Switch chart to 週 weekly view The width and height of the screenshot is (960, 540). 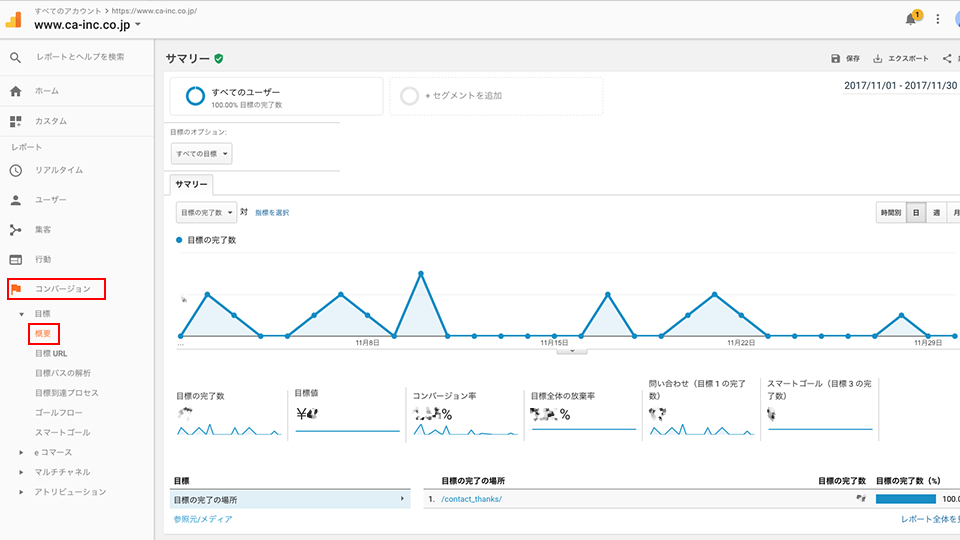(936, 213)
